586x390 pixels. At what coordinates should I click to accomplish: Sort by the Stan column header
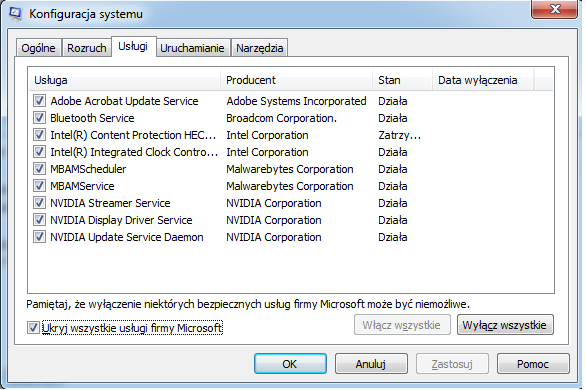403,80
